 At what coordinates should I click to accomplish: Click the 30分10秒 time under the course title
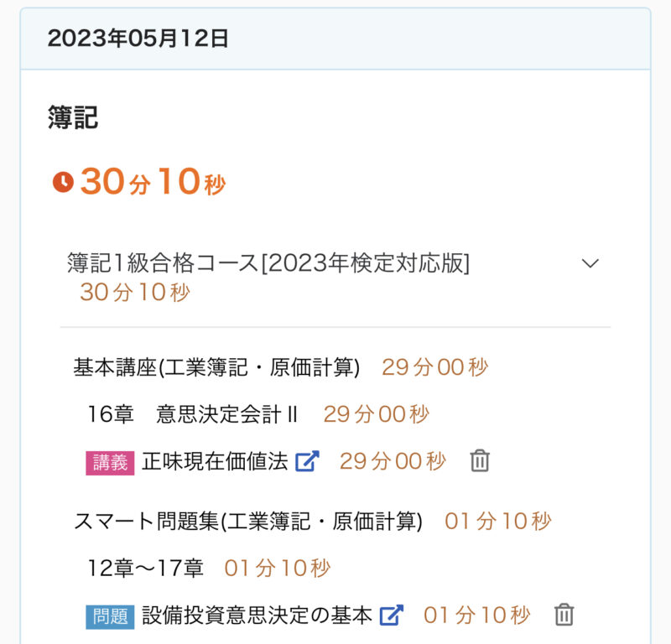point(135,293)
